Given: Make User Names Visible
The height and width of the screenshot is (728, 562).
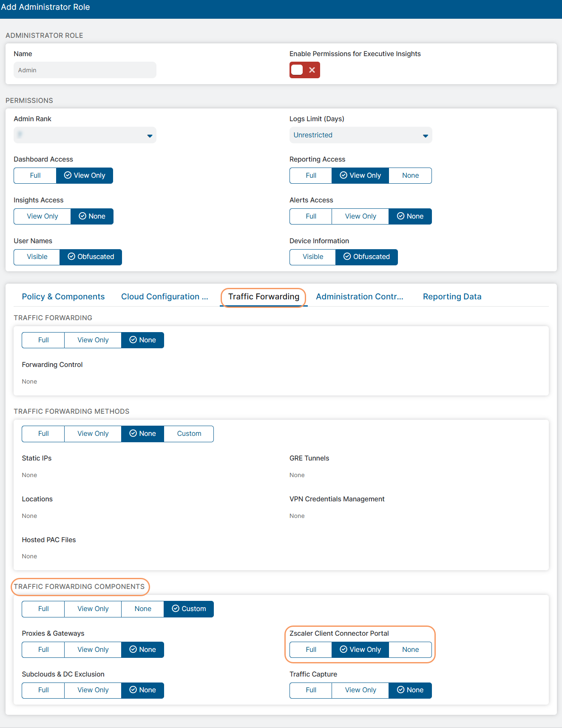Looking at the screenshot, I should click(x=37, y=257).
